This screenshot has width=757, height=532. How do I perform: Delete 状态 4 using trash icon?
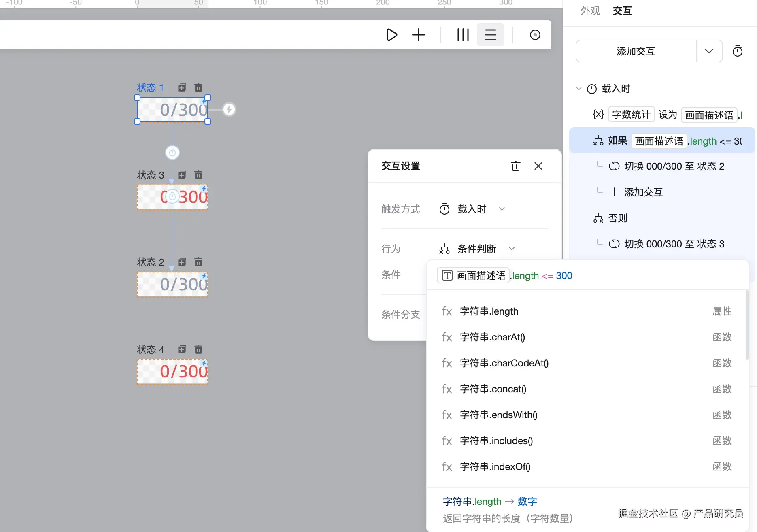click(198, 349)
